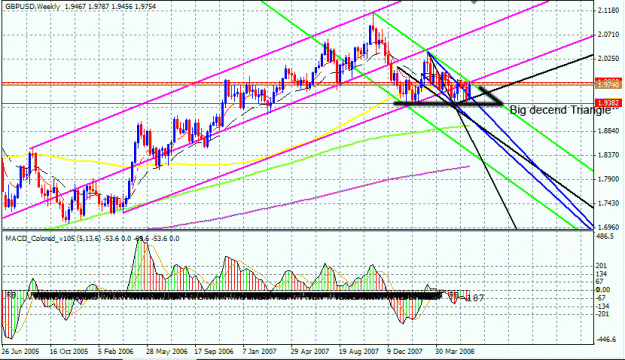Click the 5 Feb 2006 date label
This screenshot has height=360, width=625.
click(116, 352)
